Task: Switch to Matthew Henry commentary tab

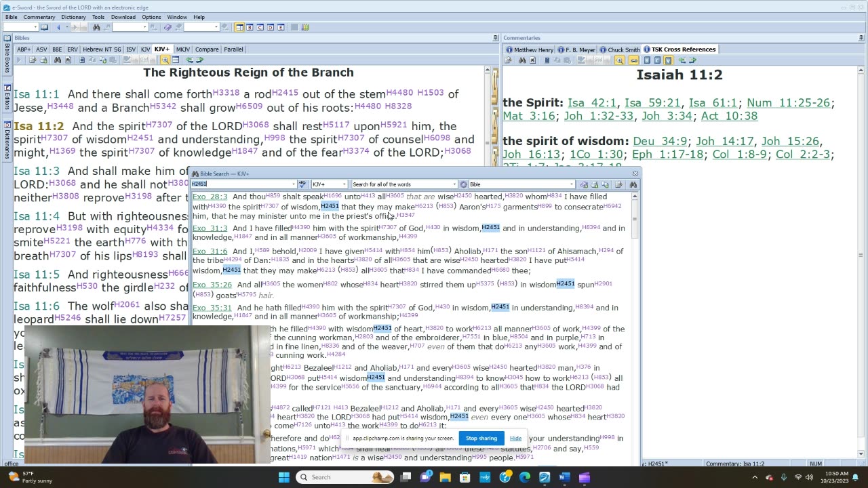Action: click(x=530, y=49)
